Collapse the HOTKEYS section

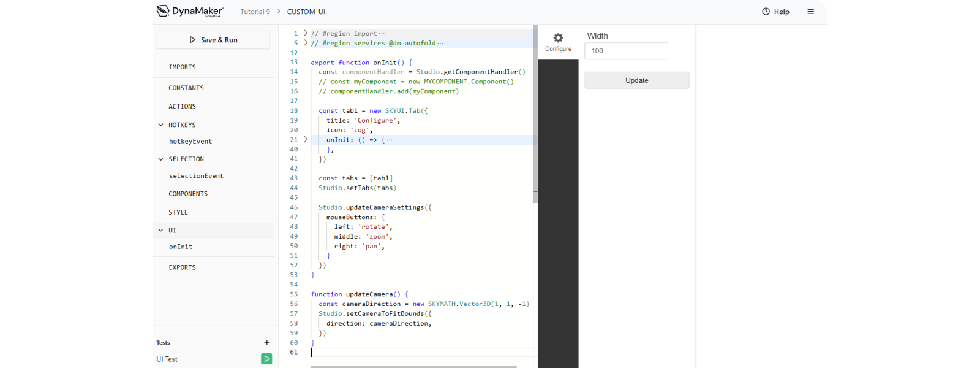(161, 125)
